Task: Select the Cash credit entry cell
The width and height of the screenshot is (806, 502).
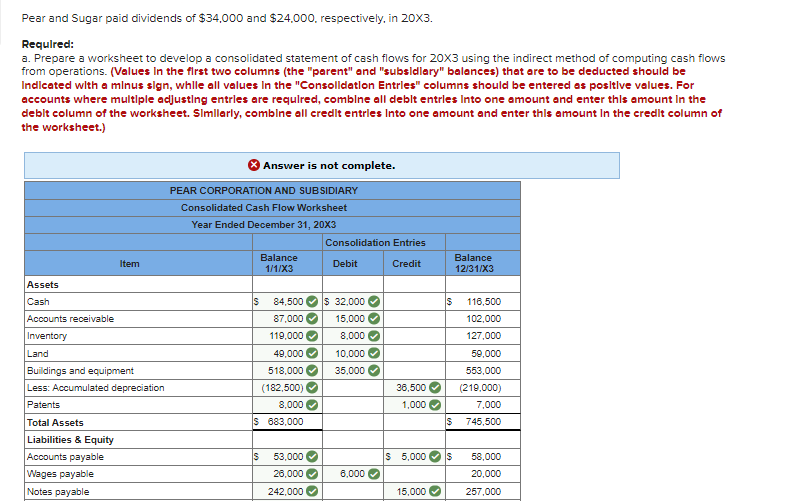Action: coord(414,302)
